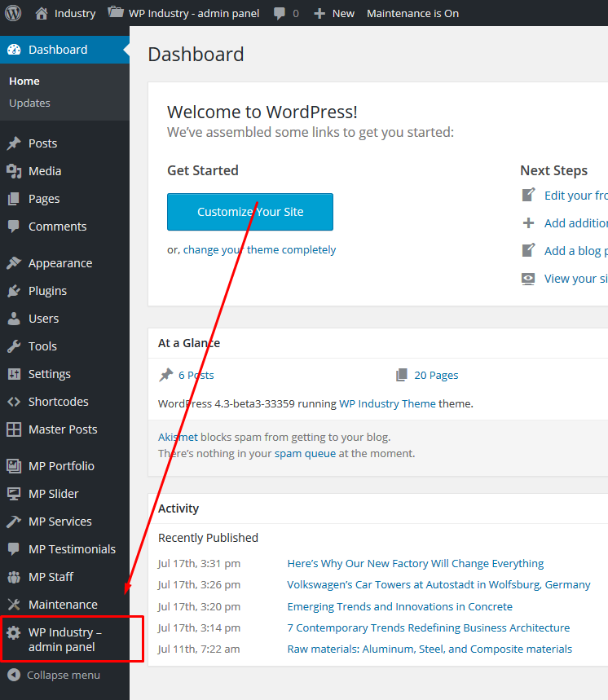Open the Appearance menu

[x=59, y=263]
